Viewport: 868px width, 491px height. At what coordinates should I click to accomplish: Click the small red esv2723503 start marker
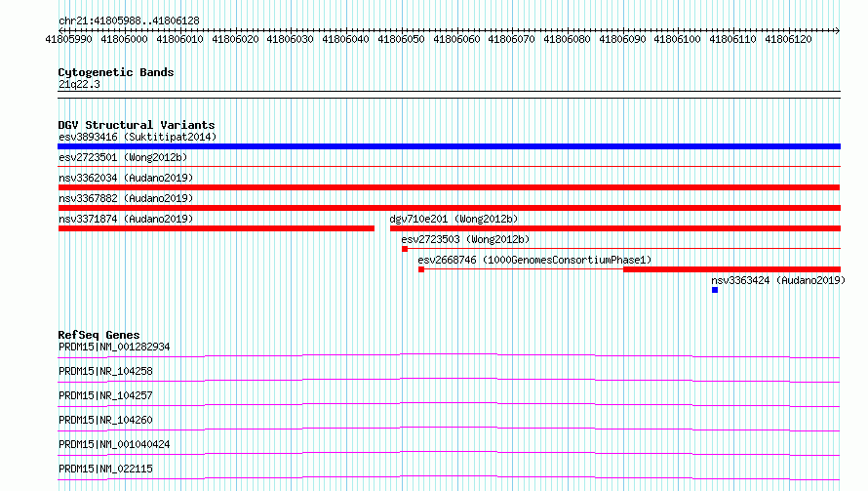405,249
